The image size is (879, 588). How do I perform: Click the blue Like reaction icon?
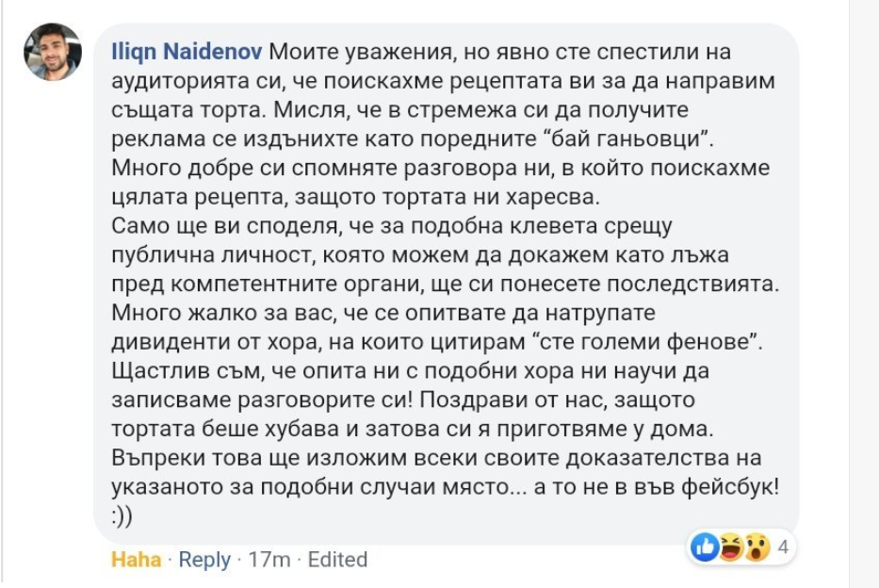[x=705, y=546]
